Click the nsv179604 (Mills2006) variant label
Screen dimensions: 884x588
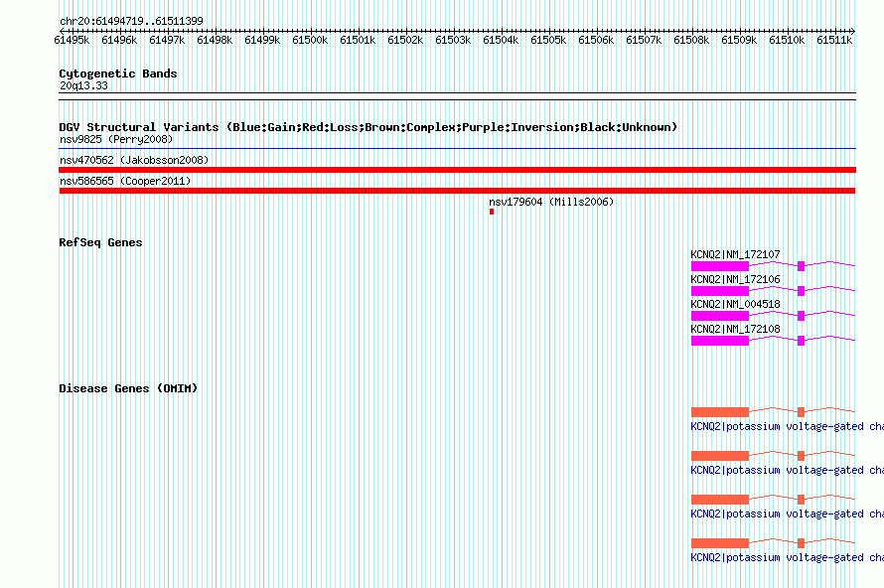tap(551, 202)
